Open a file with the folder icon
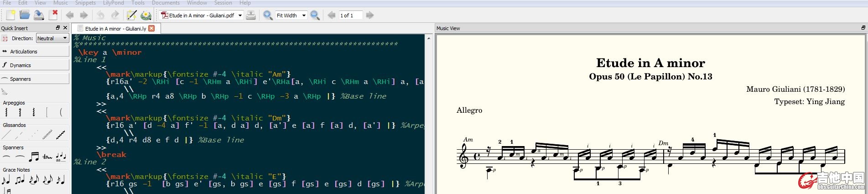This screenshot has height=194, width=868. click(x=25, y=15)
